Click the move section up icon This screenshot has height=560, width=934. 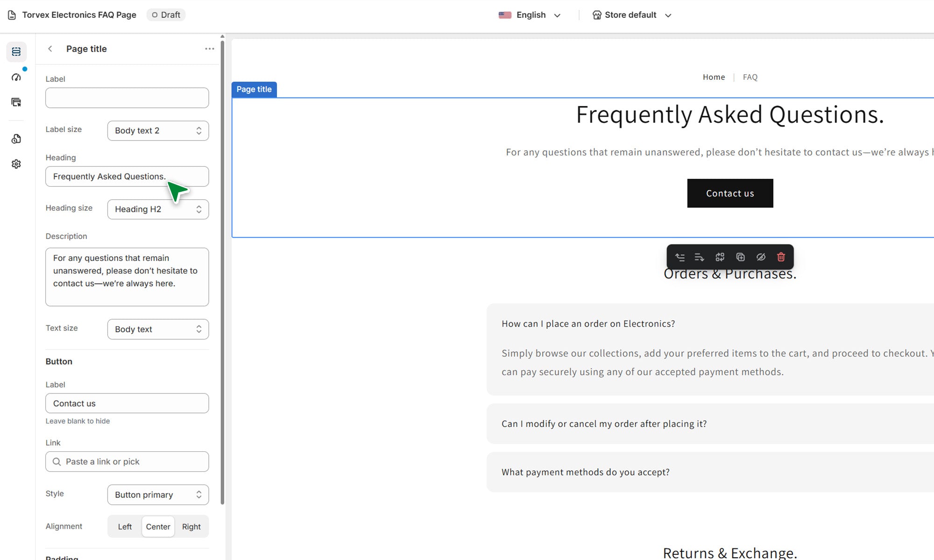pyautogui.click(x=680, y=257)
